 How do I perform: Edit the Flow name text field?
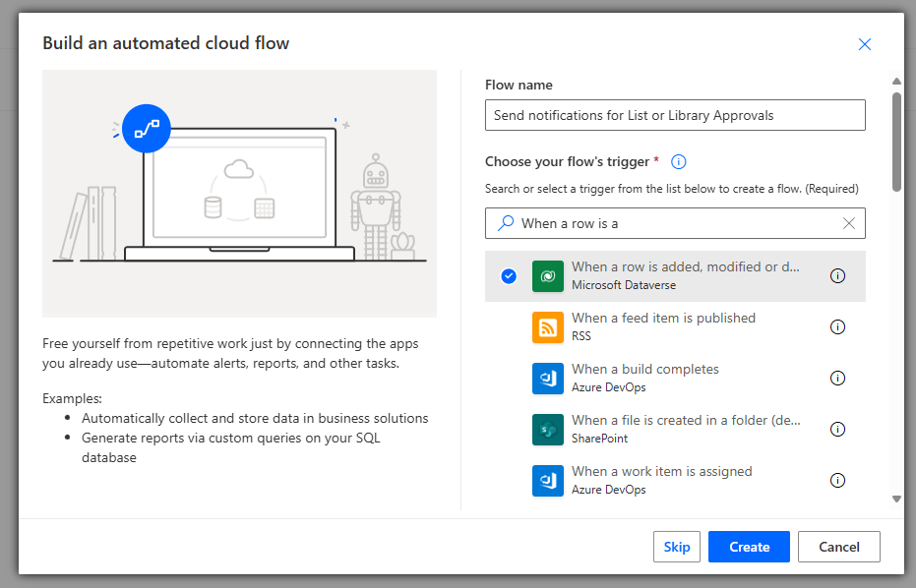pos(675,115)
